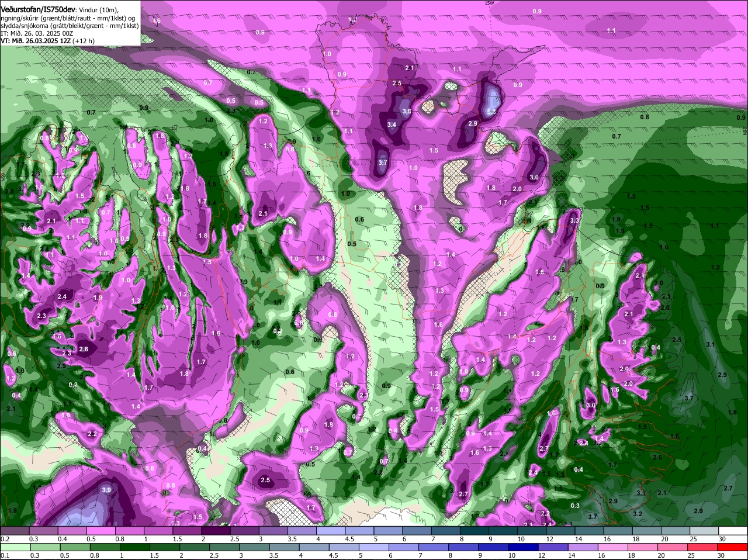Select snow scale swatch between 20 and 25
Viewport: 748px width, 560px height.
676,530
